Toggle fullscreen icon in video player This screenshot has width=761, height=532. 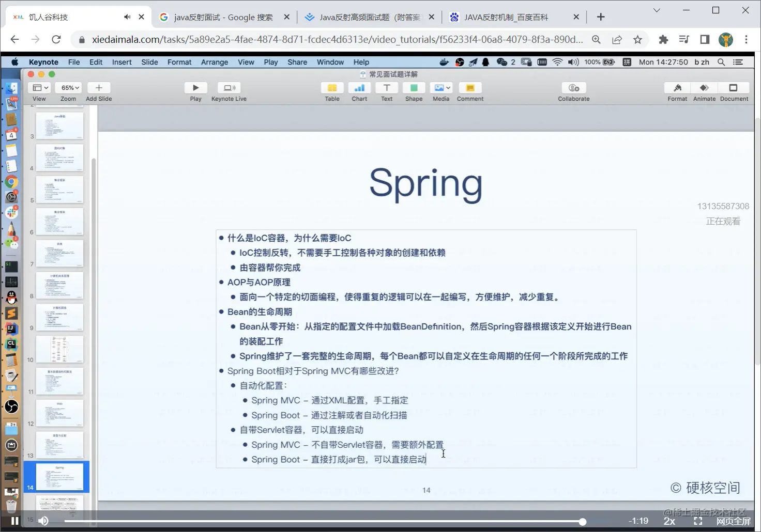(x=698, y=521)
